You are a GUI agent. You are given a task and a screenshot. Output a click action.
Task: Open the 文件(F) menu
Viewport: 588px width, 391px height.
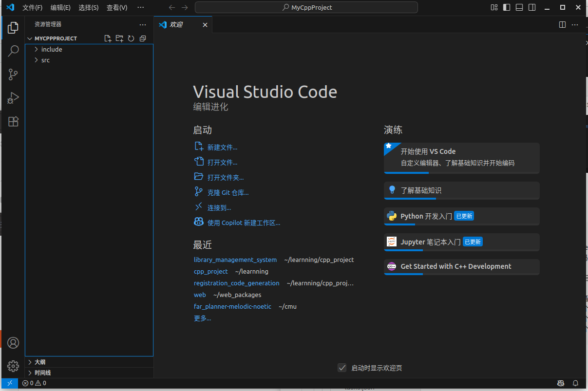click(32, 7)
